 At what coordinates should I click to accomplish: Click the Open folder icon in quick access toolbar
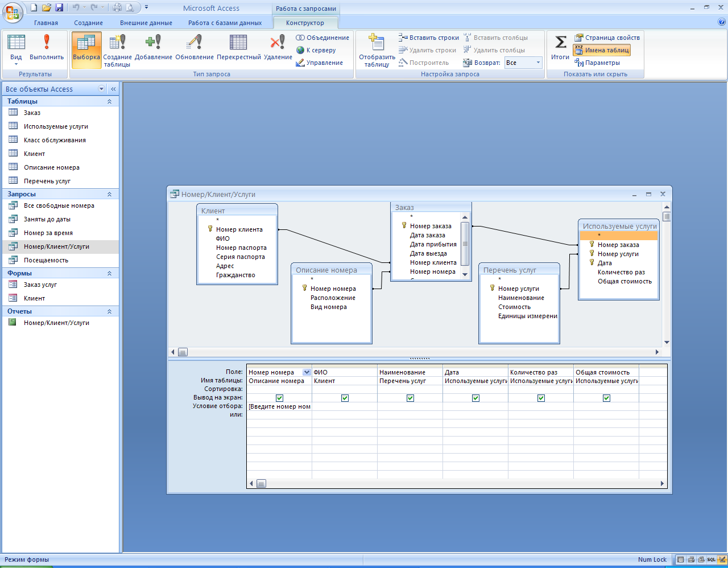(x=47, y=7)
